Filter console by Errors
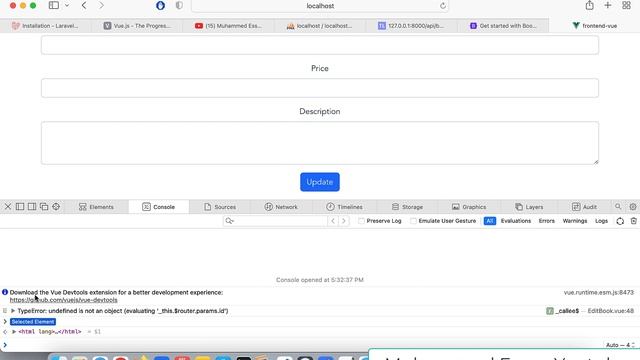Image resolution: width=640 pixels, height=360 pixels. (x=547, y=221)
